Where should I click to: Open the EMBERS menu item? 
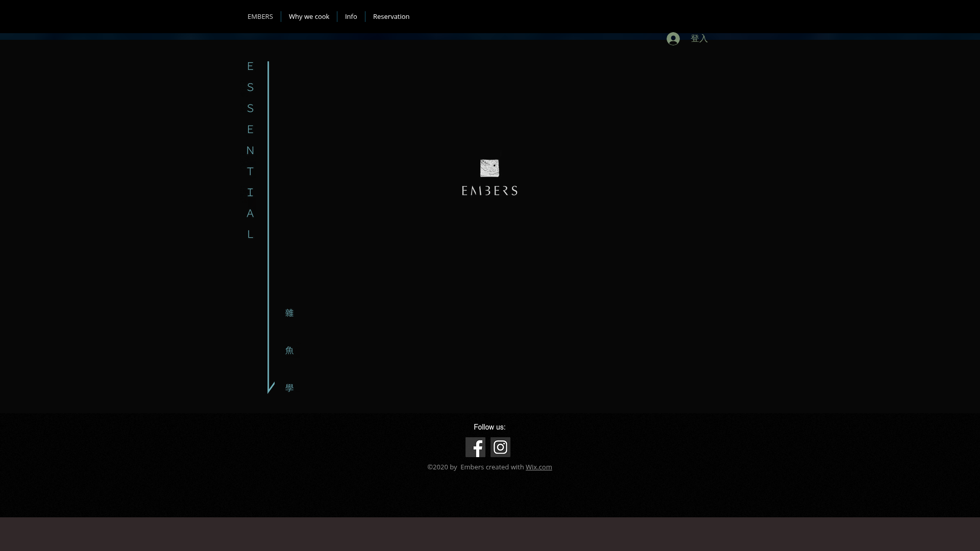[x=260, y=16]
